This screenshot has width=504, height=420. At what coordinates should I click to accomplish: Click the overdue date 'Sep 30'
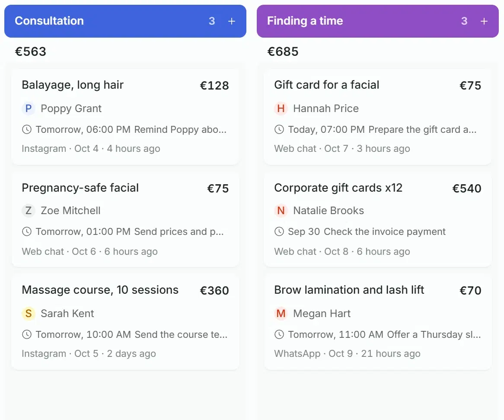click(x=304, y=231)
